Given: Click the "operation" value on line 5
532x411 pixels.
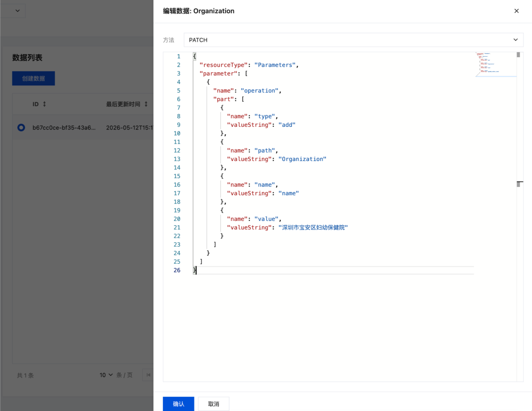Looking at the screenshot, I should [259, 91].
